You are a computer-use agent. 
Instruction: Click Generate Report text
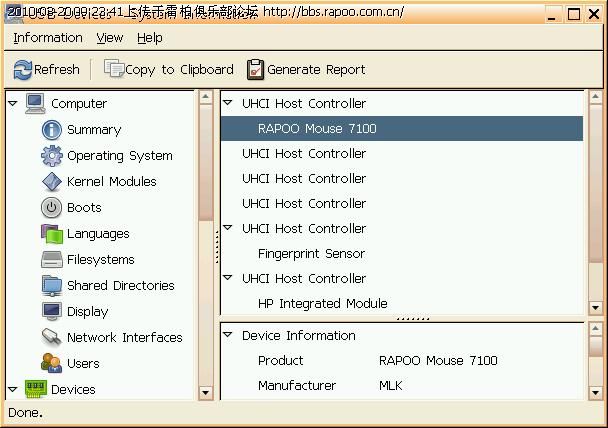click(x=316, y=70)
